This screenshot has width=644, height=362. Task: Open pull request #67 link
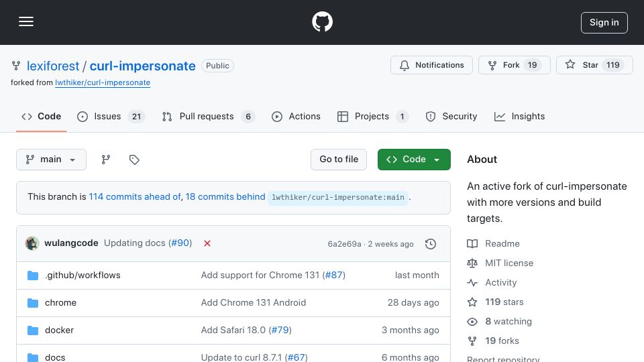[296, 357]
